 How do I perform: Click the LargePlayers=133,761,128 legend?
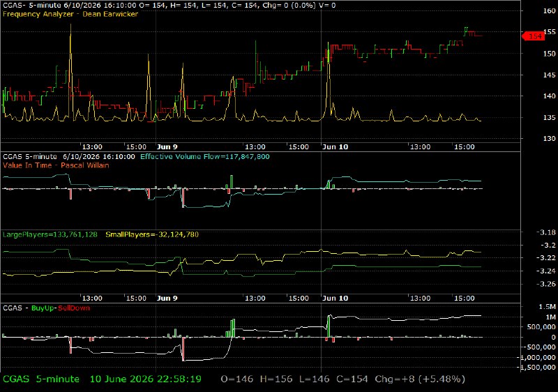(50, 234)
